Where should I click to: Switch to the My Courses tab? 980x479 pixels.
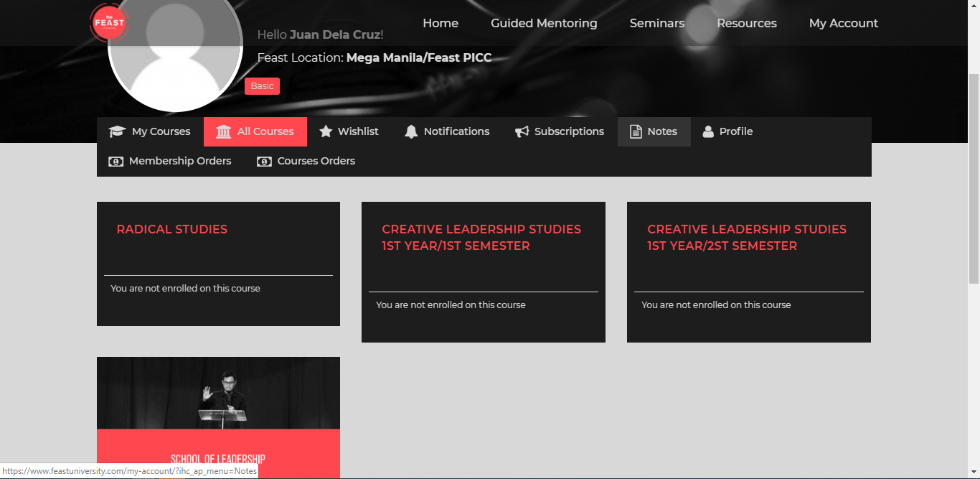150,131
